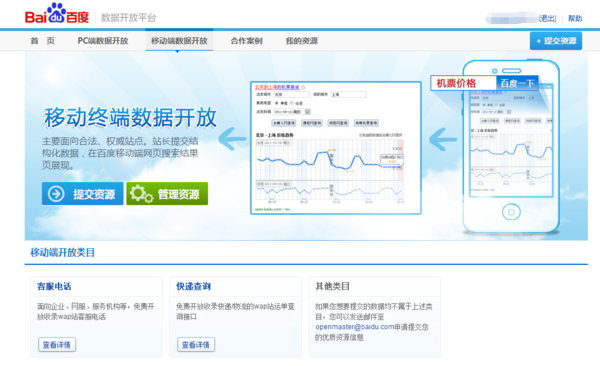Click the 数据开放平台 header text
The width and height of the screenshot is (600, 366).
(x=129, y=18)
